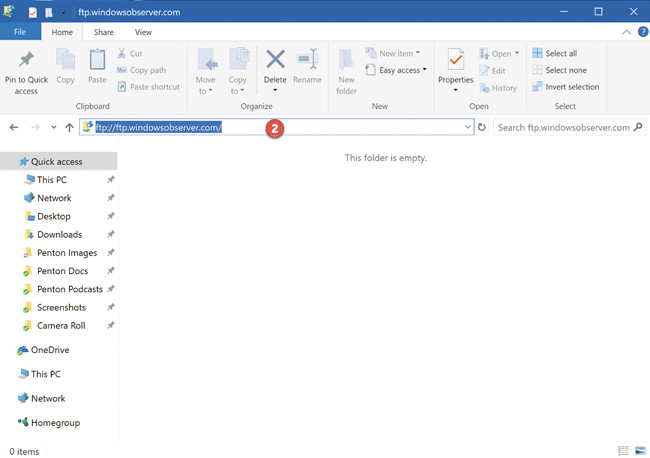Click the Paste icon in Clipboard group

pyautogui.click(x=97, y=60)
